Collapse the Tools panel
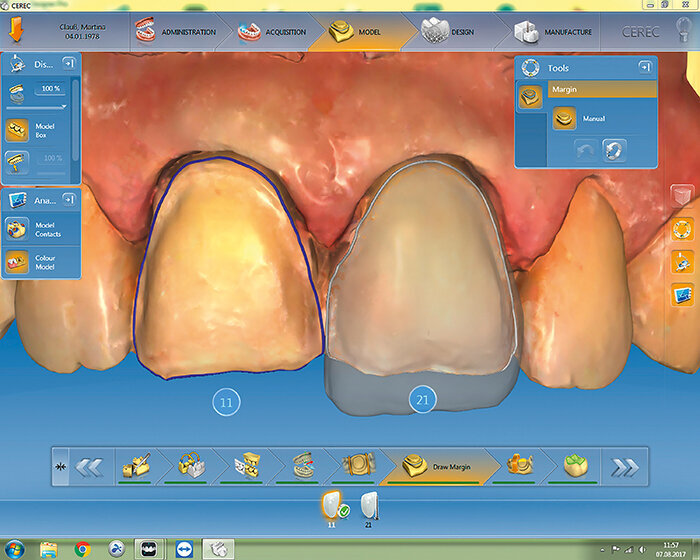Screen dimensions: 700x560 (645, 67)
